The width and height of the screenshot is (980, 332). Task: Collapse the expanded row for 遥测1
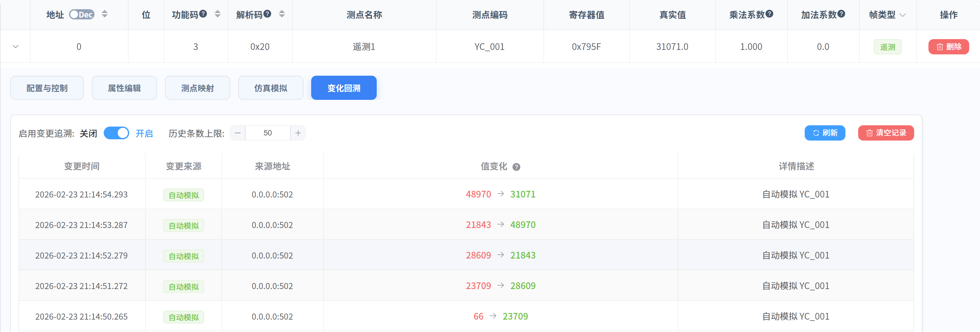coord(16,46)
